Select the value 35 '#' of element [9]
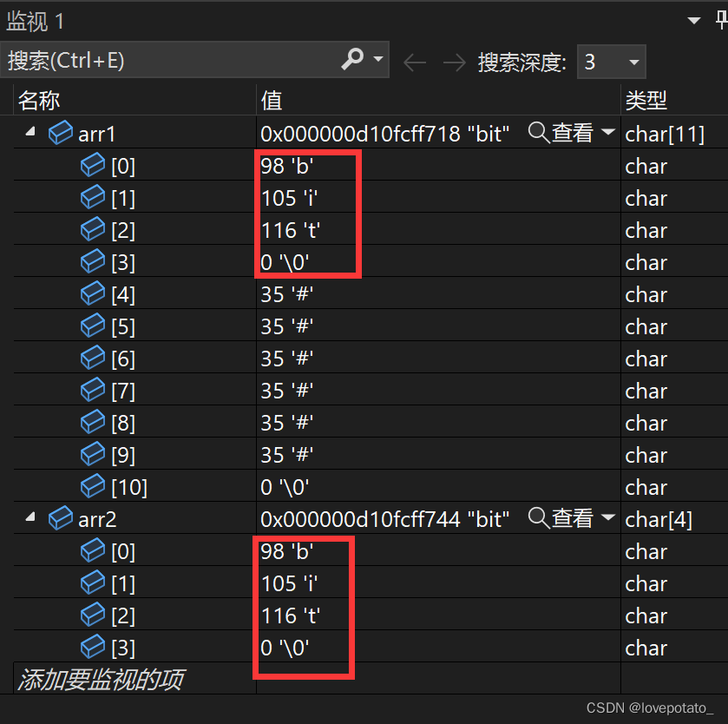This screenshot has height=724, width=728. coord(287,455)
